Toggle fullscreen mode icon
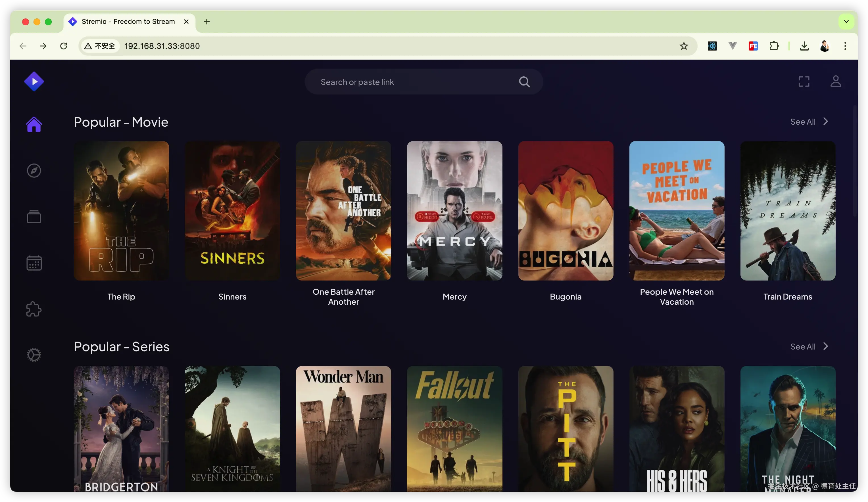The width and height of the screenshot is (868, 502). [x=804, y=81]
